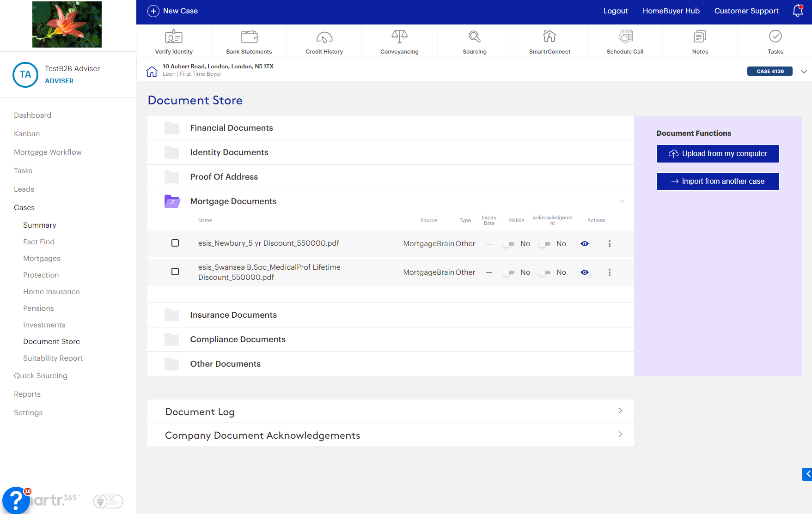Select Fact Find under Cases
The image size is (812, 514).
(39, 242)
